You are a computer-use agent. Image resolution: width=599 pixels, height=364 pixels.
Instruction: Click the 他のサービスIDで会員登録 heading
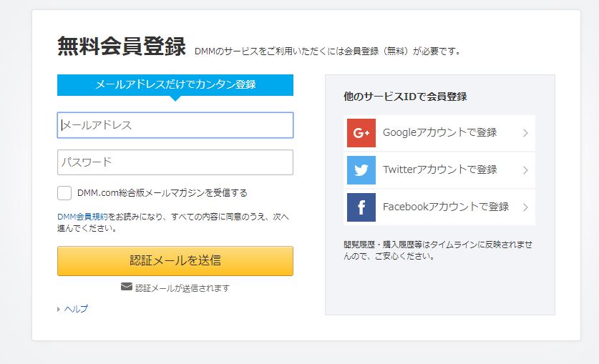pyautogui.click(x=405, y=97)
